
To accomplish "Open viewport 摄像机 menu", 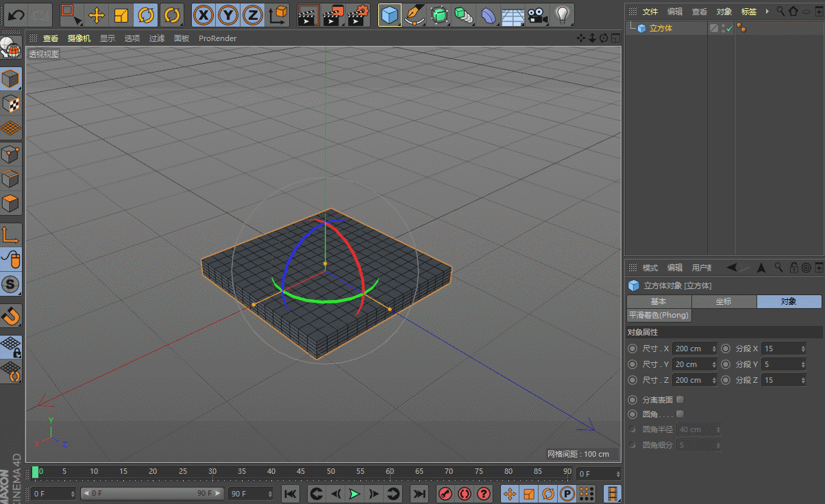I will coord(79,39).
